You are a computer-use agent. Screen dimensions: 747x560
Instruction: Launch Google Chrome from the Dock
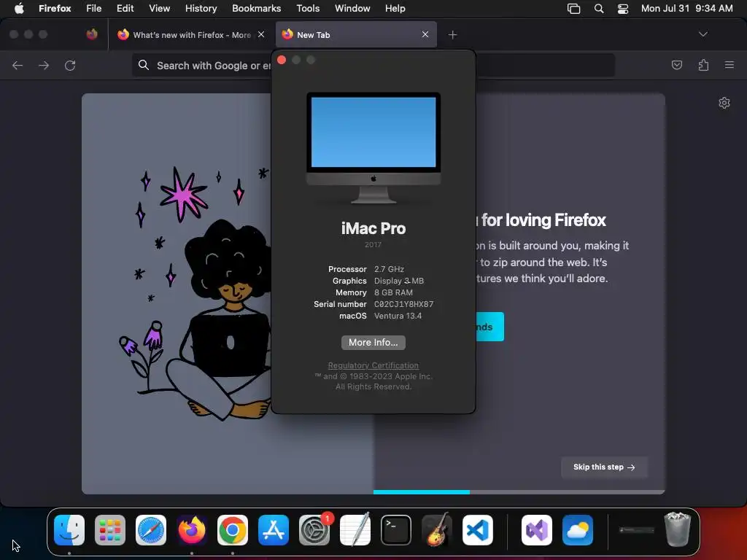[x=233, y=530]
